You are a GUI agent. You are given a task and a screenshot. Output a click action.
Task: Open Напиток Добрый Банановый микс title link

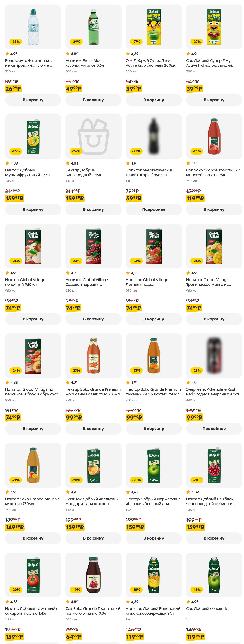[x=153, y=611]
